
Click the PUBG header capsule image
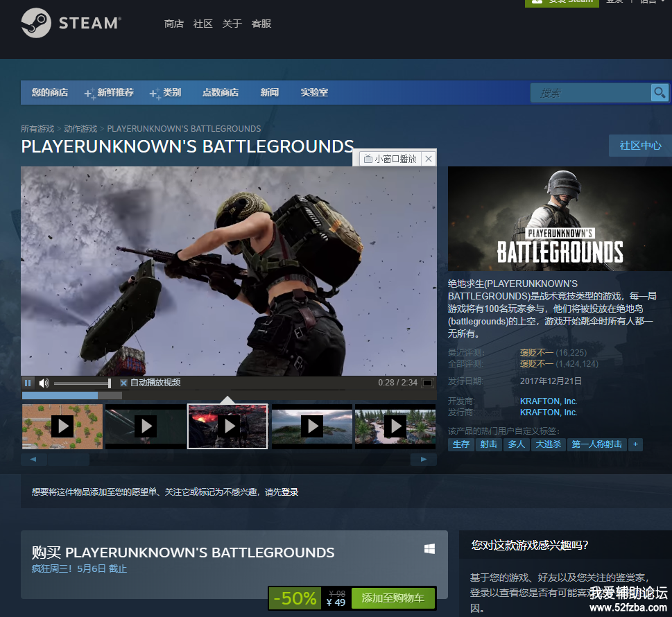pyautogui.click(x=560, y=218)
